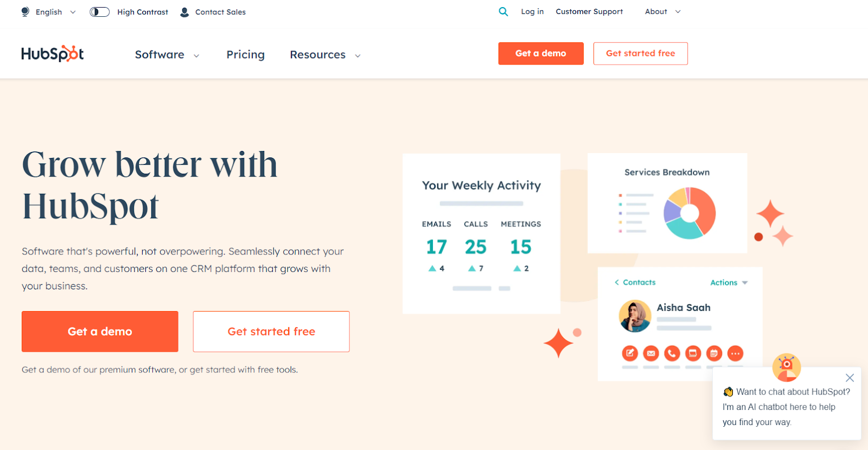This screenshot has width=868, height=450.
Task: Click the hero Get a demo button
Action: coord(100,332)
